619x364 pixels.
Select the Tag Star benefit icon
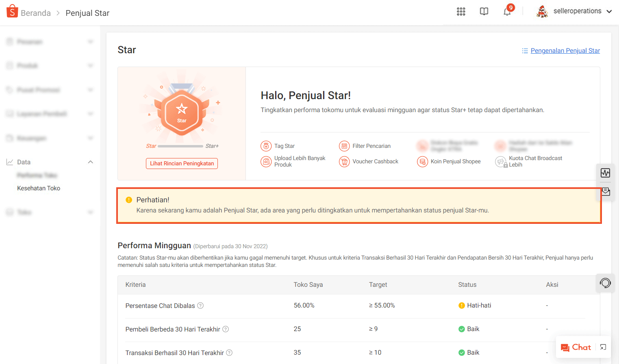tap(266, 145)
